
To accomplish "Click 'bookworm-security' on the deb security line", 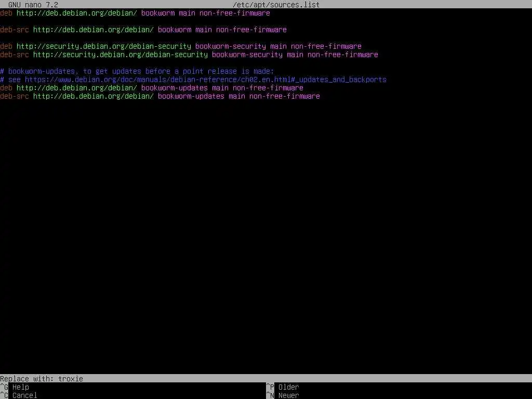I will pos(231,46).
